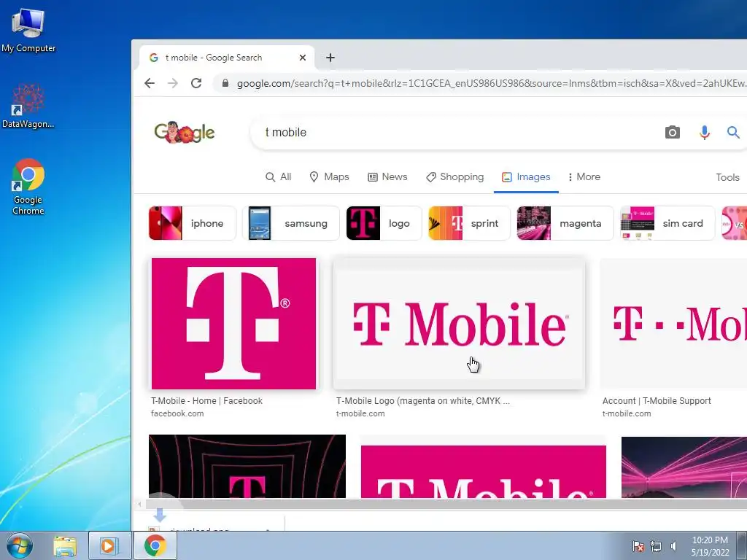Filter images by samsung chip
This screenshot has width=747, height=560.
290,223
